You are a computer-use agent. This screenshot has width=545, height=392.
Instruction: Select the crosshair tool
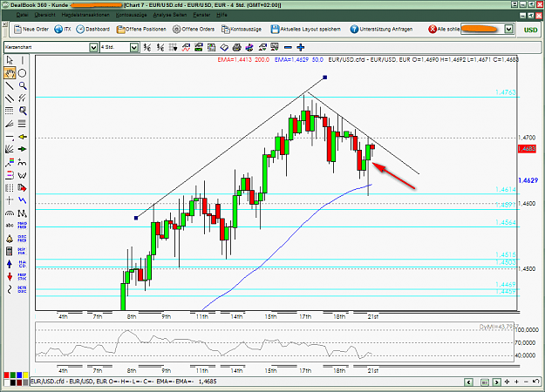tap(10, 200)
